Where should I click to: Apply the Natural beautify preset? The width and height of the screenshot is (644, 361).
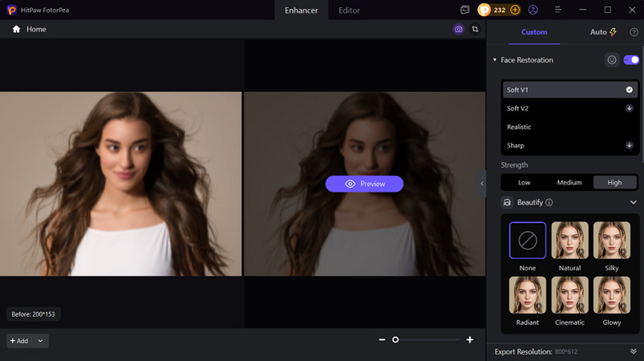click(569, 240)
